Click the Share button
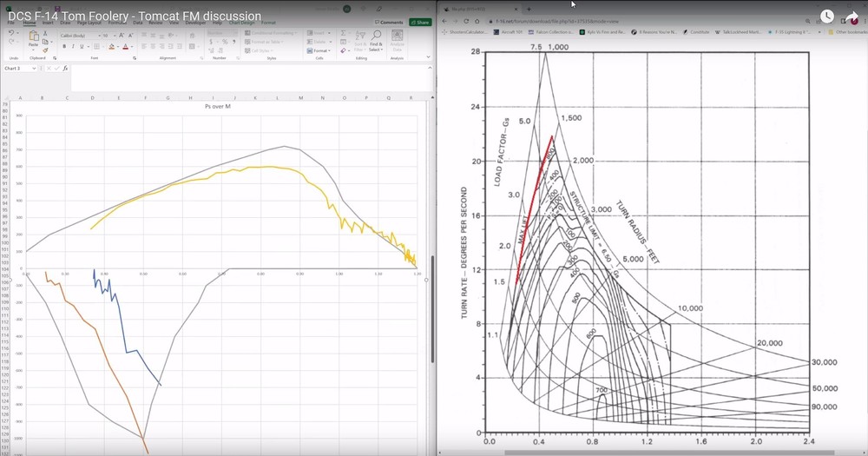Viewport: 868px width, 456px height. pyautogui.click(x=420, y=23)
